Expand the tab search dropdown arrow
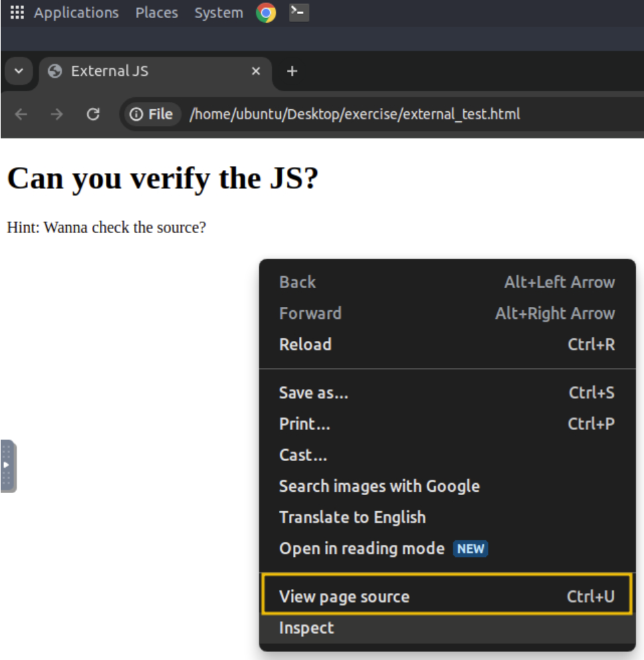 (18, 71)
